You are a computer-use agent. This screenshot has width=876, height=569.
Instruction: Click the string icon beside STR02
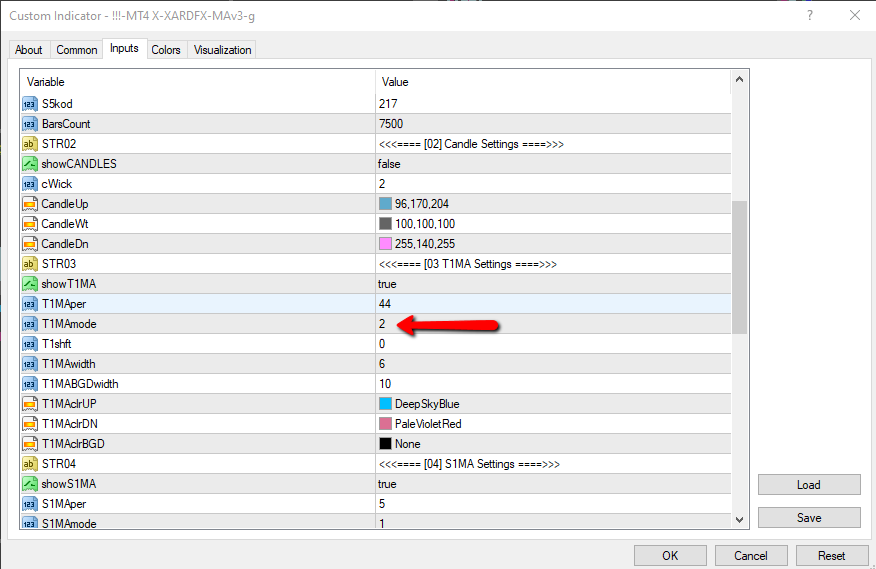30,144
